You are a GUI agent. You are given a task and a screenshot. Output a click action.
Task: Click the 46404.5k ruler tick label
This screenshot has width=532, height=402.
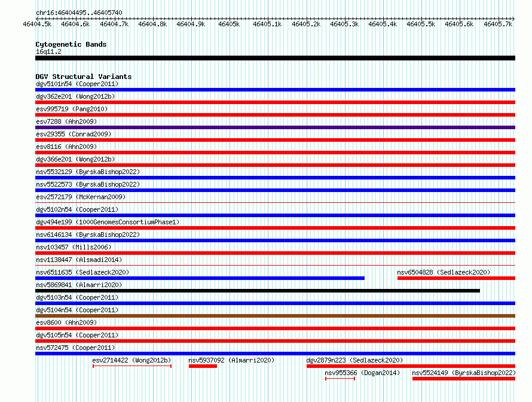click(37, 24)
